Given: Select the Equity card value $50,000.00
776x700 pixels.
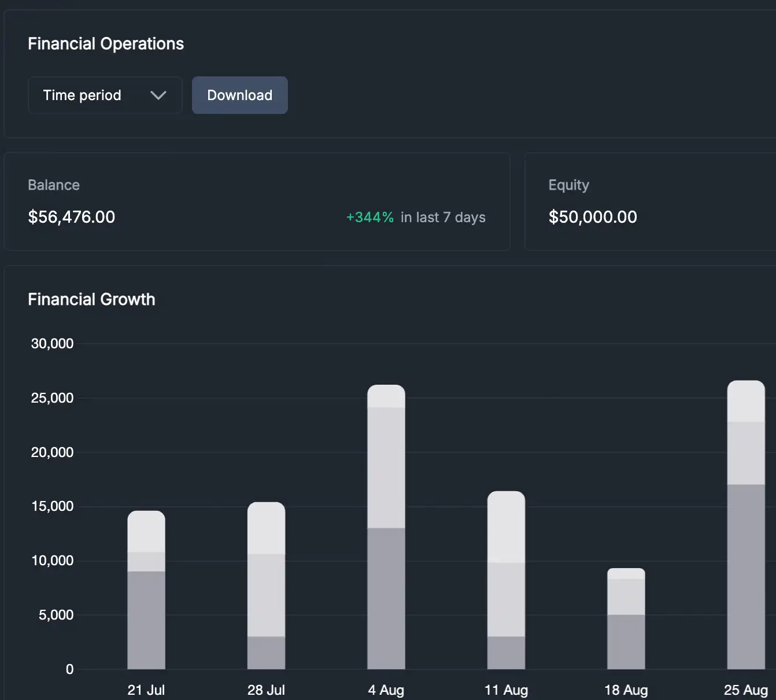Looking at the screenshot, I should [x=592, y=217].
